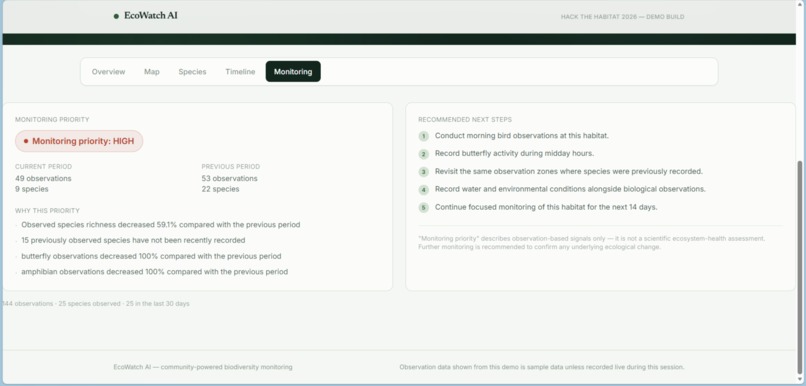Click 'Conduct morning bird observations' step

(x=522, y=136)
